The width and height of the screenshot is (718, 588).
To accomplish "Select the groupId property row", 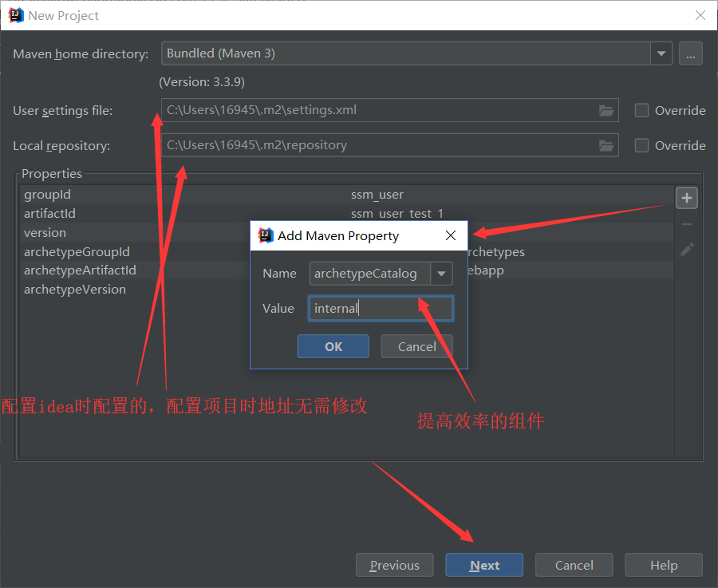I will tap(347, 195).
